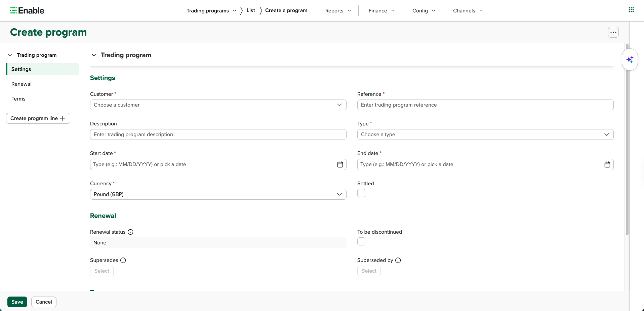
Task: Go to List breadcrumb
Action: point(251,10)
